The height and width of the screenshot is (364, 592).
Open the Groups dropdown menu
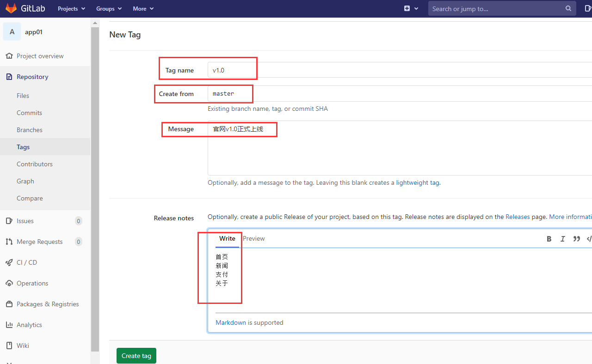tap(109, 9)
